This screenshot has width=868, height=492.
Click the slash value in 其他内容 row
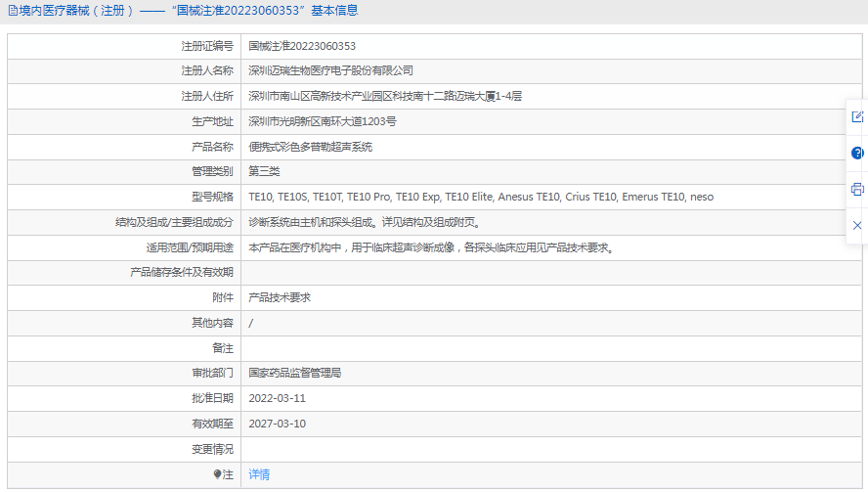pyautogui.click(x=251, y=323)
